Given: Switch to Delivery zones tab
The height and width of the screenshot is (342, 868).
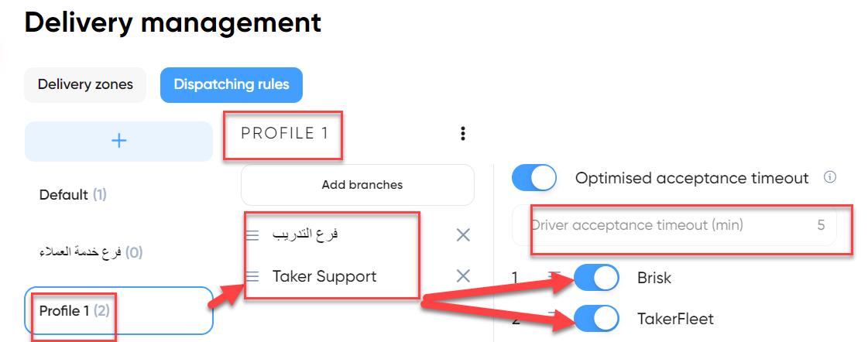Looking at the screenshot, I should tap(85, 84).
